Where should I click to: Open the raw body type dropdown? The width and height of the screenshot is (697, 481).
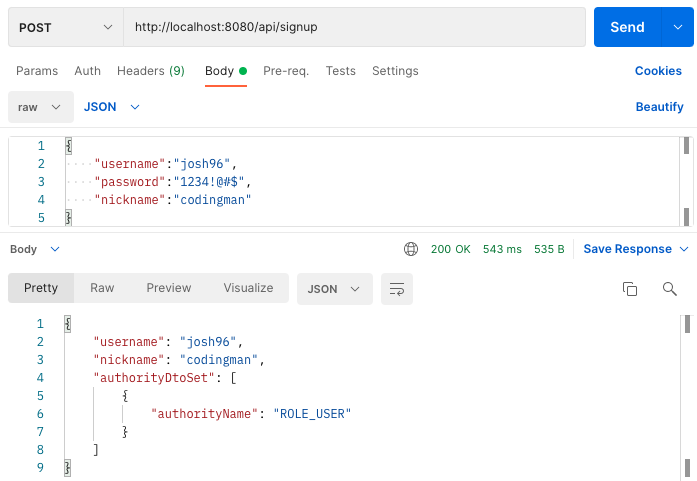[x=41, y=107]
